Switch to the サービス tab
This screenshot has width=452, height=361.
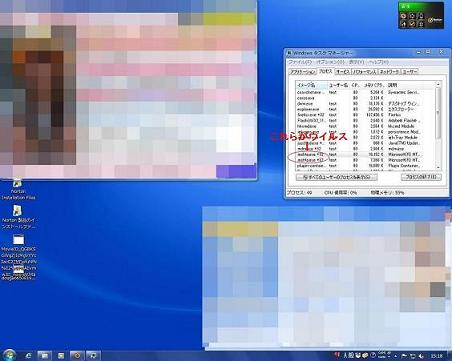point(342,72)
